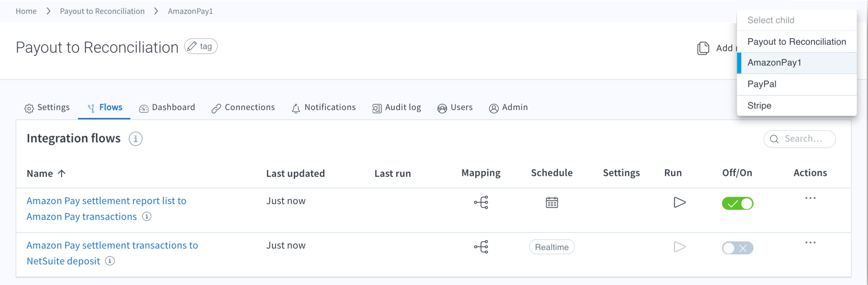868x285 pixels.
Task: Click AmazonPay1 breadcrumb
Action: pyautogui.click(x=190, y=11)
